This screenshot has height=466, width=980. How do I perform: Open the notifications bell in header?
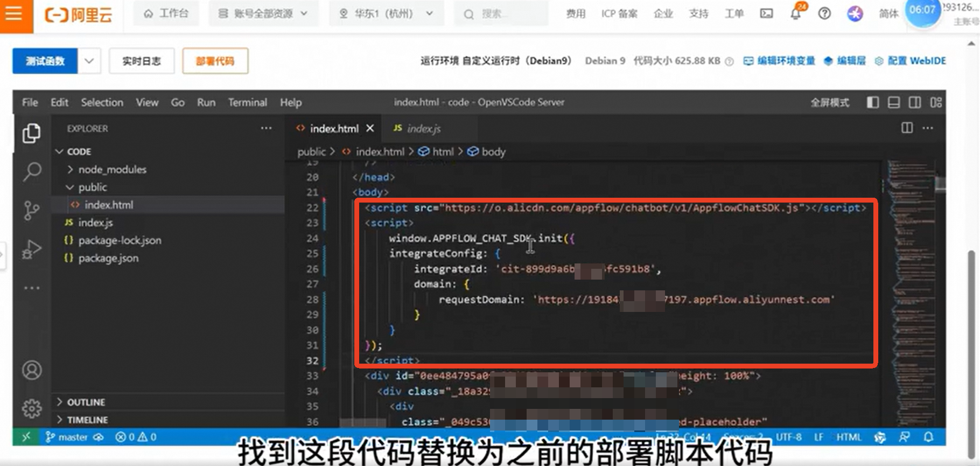[795, 13]
